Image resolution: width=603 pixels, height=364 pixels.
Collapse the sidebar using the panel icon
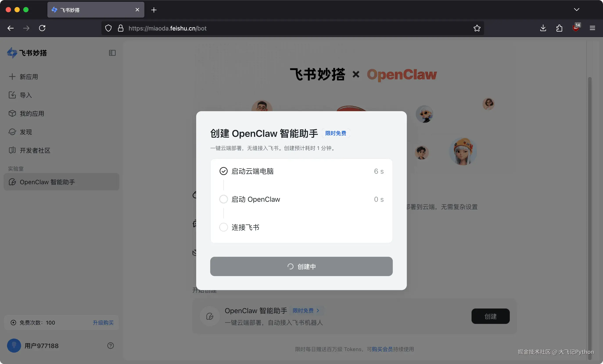click(112, 53)
